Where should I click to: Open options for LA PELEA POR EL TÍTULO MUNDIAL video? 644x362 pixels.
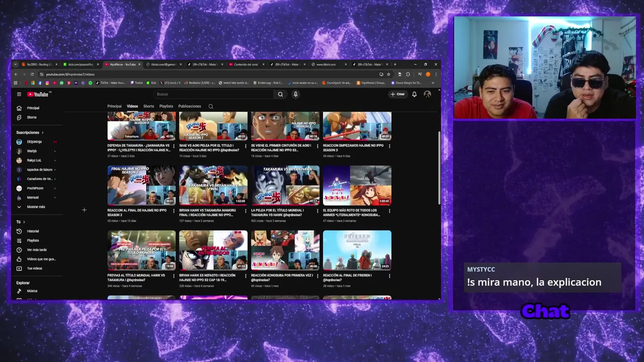pos(317,211)
